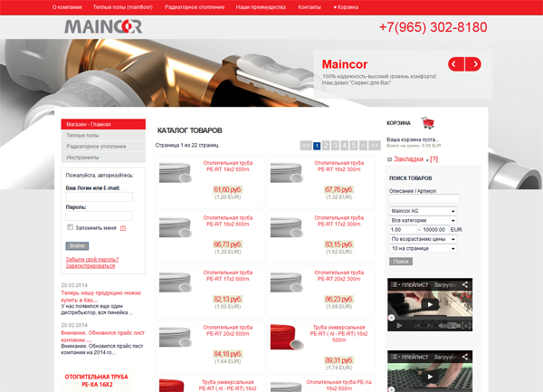The height and width of the screenshot is (392, 543).
Task: Focus the login or e-mail field
Action: (99, 197)
